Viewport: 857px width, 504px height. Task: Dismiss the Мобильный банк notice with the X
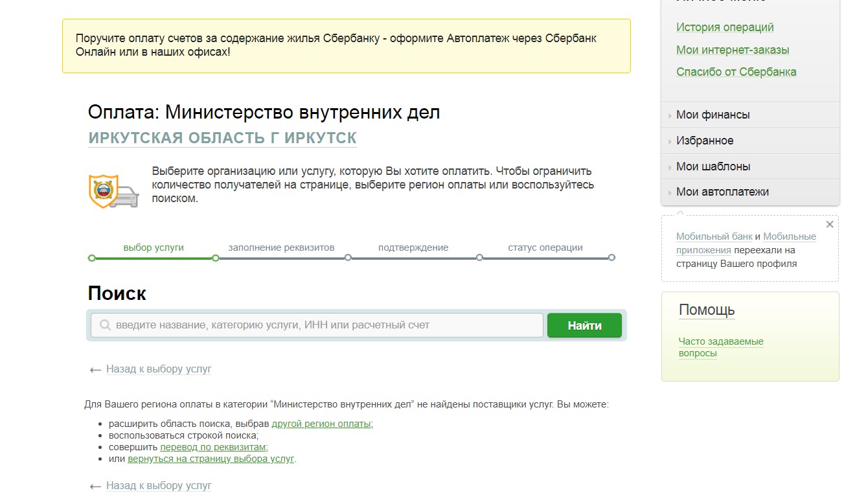coord(829,224)
